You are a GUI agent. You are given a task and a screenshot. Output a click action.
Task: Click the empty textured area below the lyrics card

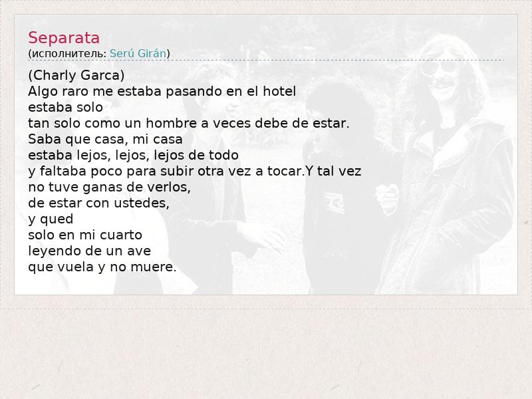click(266, 353)
